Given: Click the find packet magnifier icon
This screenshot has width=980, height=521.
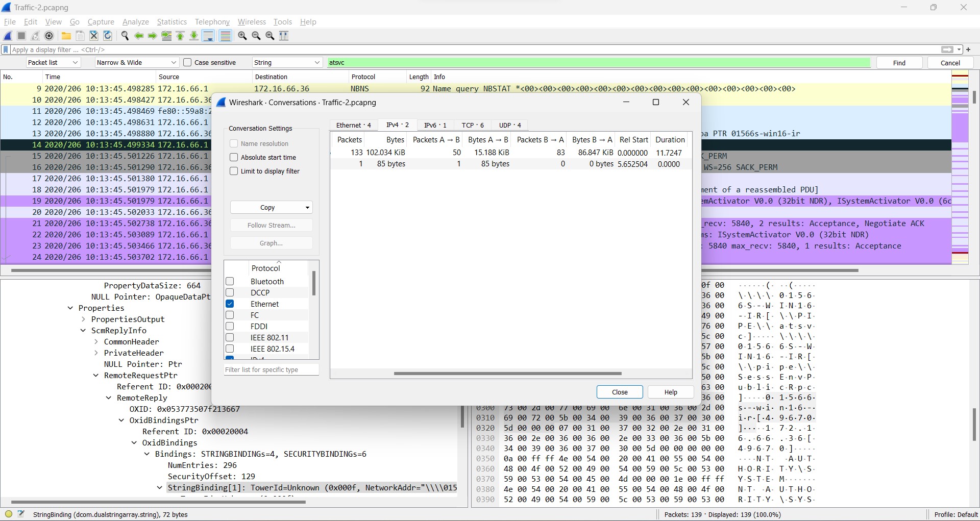Looking at the screenshot, I should click(125, 36).
